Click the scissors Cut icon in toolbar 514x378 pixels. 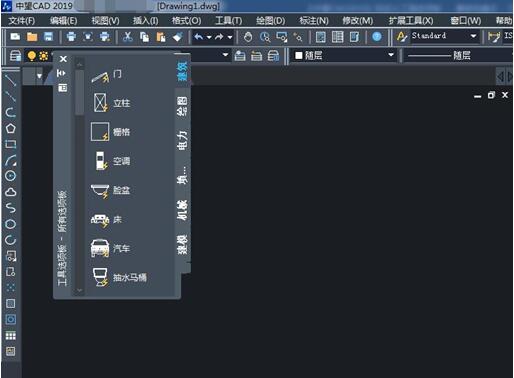127,37
